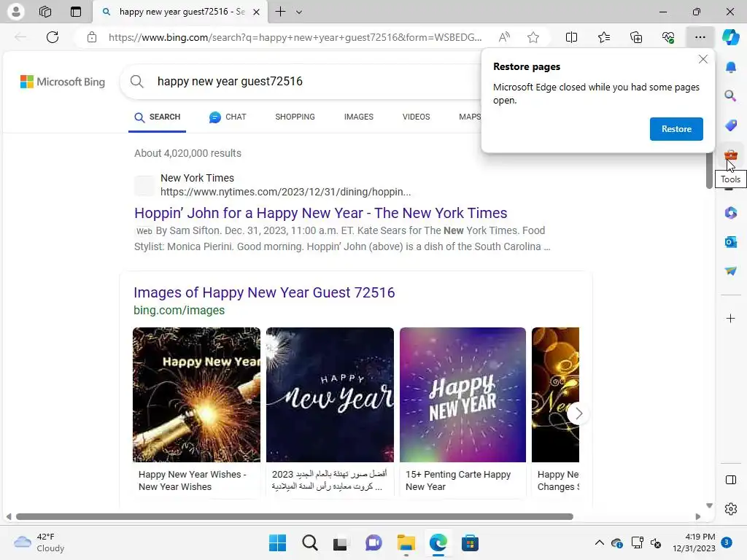Image resolution: width=747 pixels, height=560 pixels.
Task: Switch to the MAPS tab
Action: point(470,117)
